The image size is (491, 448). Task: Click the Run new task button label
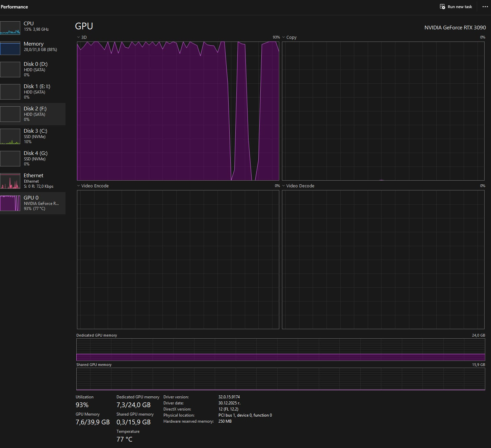[x=460, y=7]
